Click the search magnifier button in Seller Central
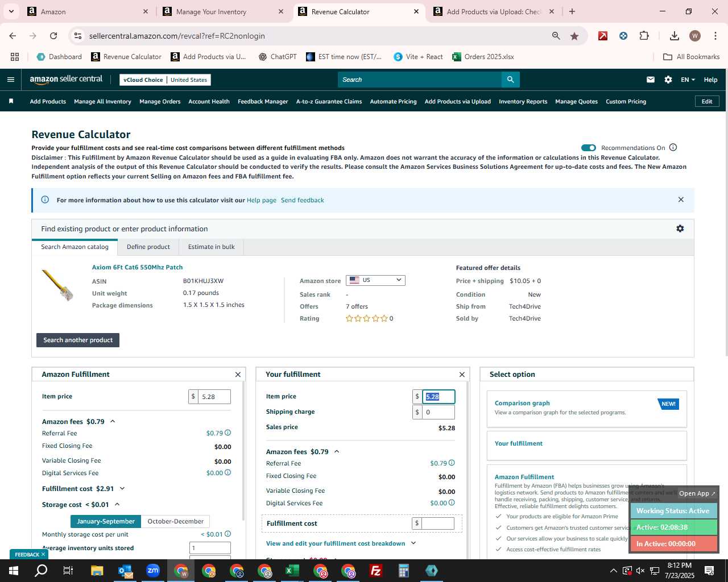The image size is (728, 582). (x=510, y=80)
